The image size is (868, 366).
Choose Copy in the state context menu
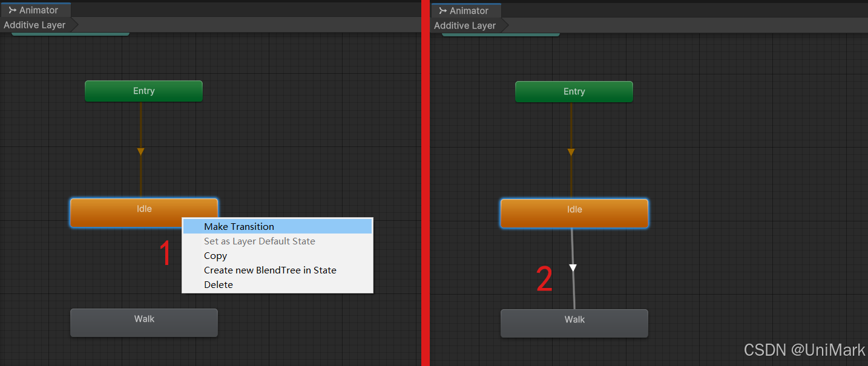pyautogui.click(x=277, y=255)
